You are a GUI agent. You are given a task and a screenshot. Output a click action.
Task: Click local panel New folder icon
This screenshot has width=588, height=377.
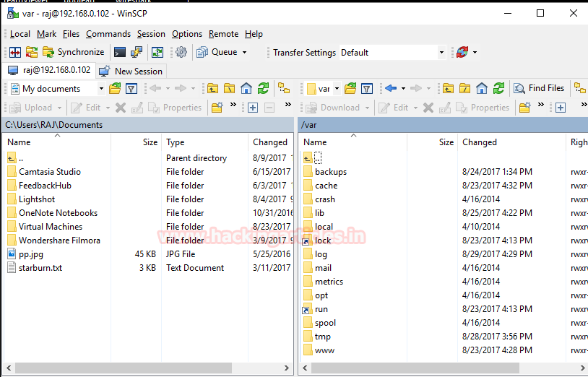(217, 108)
